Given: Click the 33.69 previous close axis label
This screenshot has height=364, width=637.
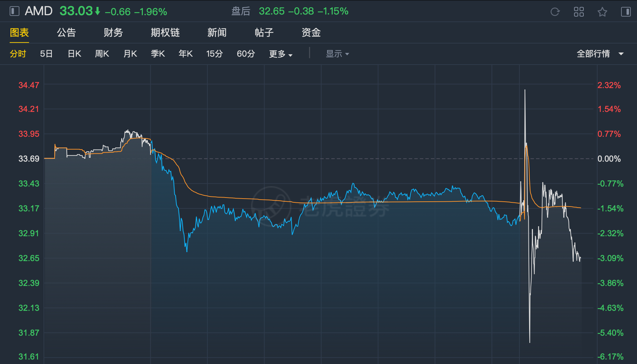Looking at the screenshot, I should tap(29, 159).
